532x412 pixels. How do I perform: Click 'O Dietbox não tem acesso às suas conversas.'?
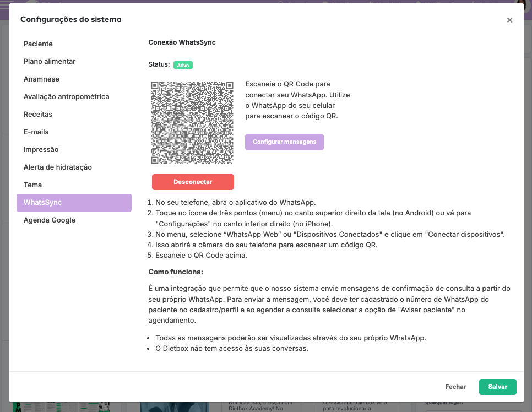pos(232,348)
